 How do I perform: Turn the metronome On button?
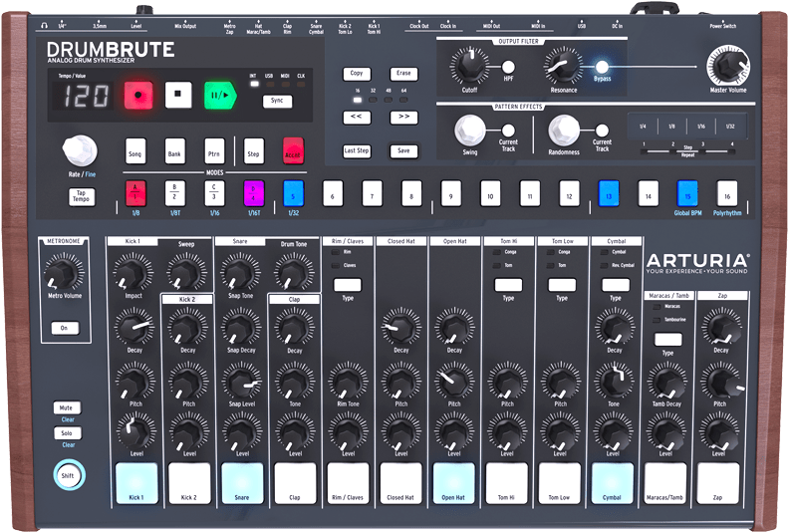click(64, 327)
